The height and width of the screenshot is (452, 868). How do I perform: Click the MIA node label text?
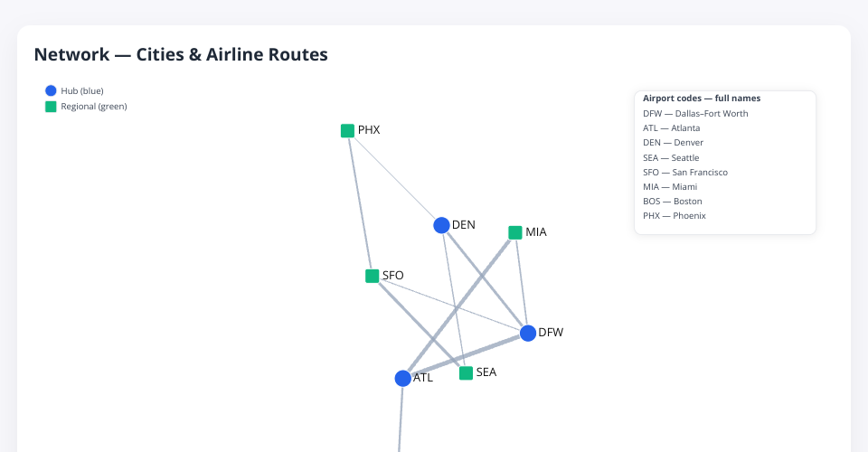coord(536,232)
